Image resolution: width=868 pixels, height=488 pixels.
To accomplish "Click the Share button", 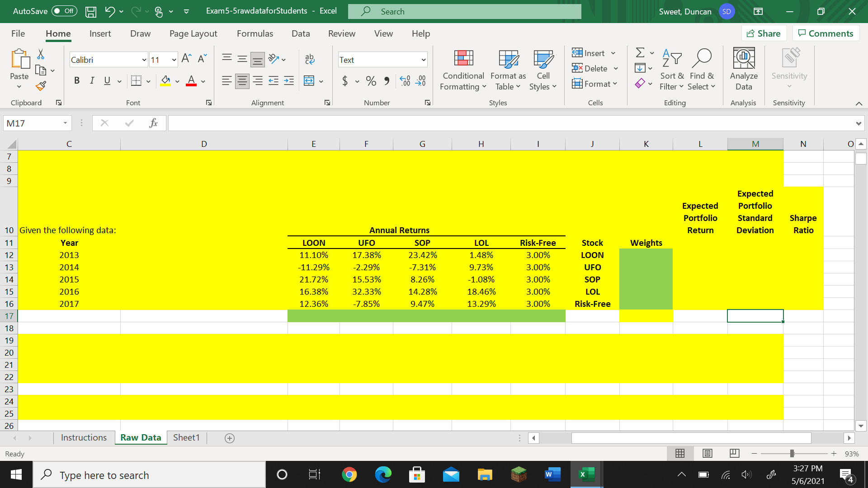I will click(x=764, y=33).
